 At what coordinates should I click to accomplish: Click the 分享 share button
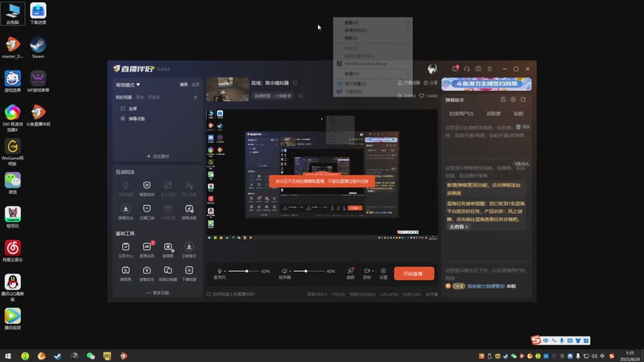point(431,83)
